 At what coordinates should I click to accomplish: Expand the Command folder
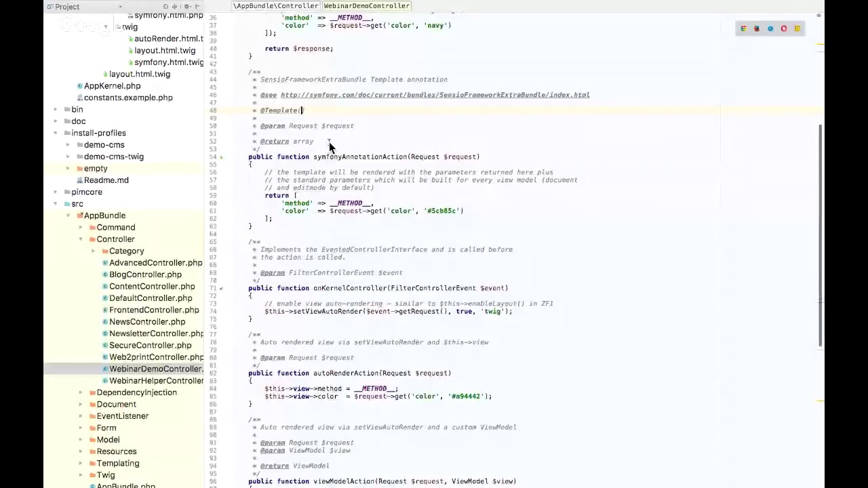click(x=81, y=228)
